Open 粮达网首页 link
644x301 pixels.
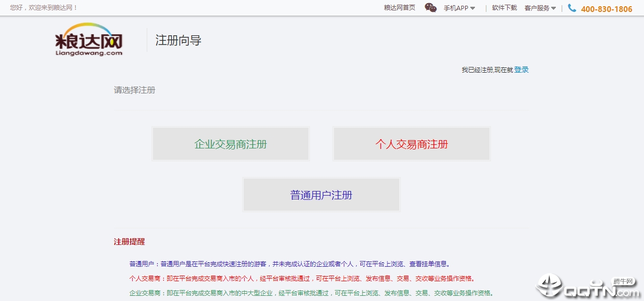point(399,8)
